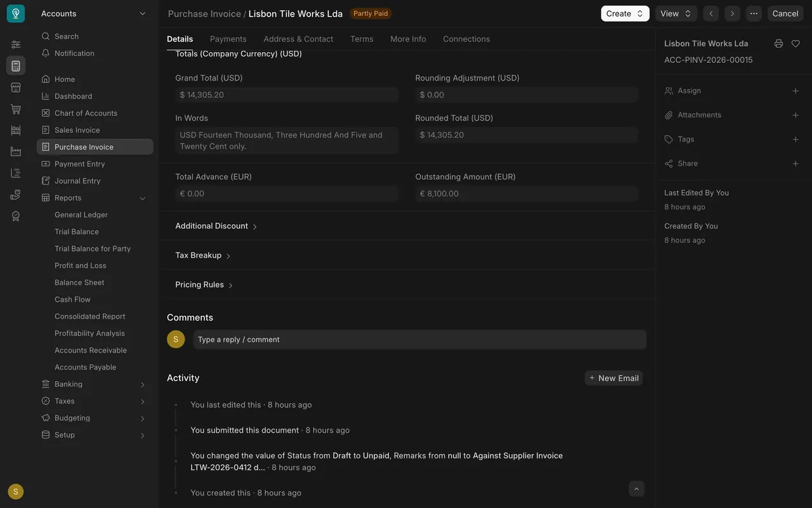Expand the Tax Breakup section
812x508 pixels.
(203, 255)
